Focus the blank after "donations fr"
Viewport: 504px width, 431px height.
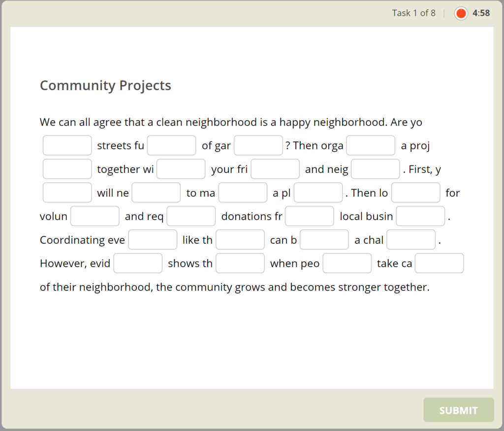pos(310,216)
